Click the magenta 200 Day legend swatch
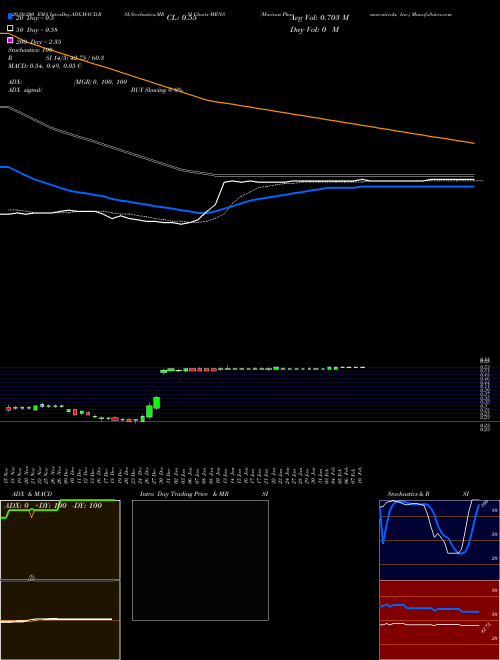 coord(11,40)
